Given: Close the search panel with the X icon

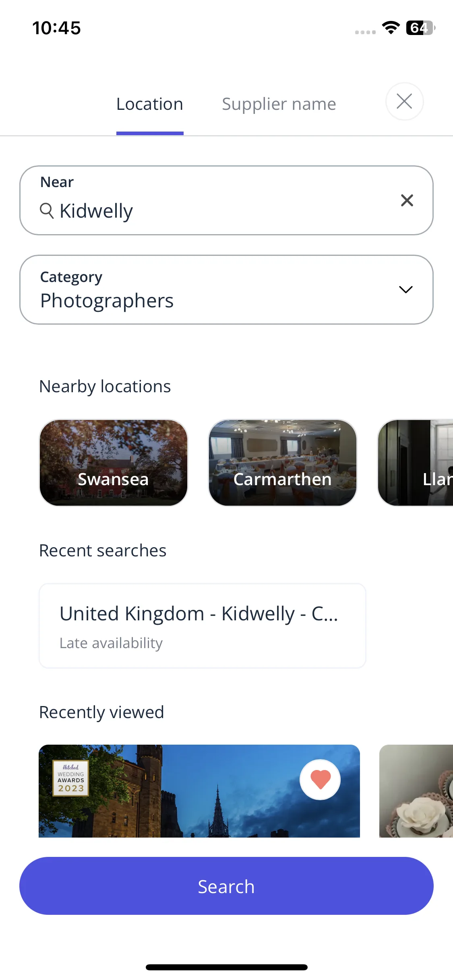Looking at the screenshot, I should click(404, 101).
